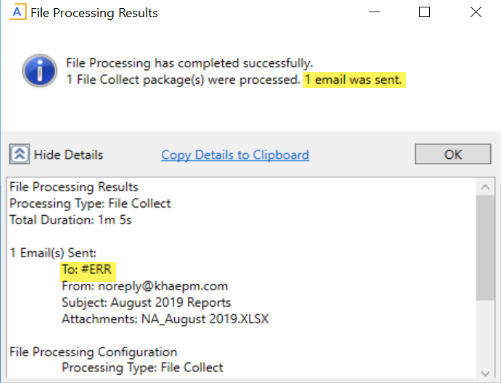Click the highlighted '1 email was sent.' text

tap(354, 80)
